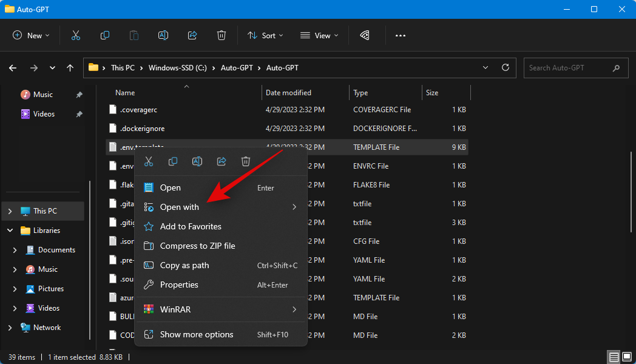The image size is (636, 364).
Task: Select Show more options
Action: [x=221, y=334]
